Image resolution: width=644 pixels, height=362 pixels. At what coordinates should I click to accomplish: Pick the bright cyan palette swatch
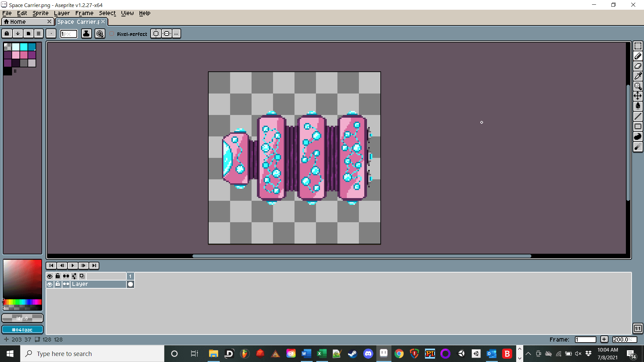24,47
